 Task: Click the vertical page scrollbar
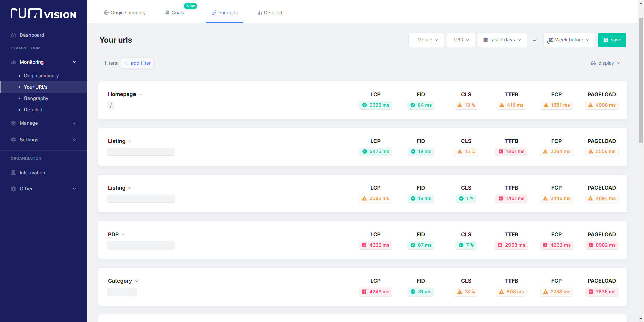(641, 80)
